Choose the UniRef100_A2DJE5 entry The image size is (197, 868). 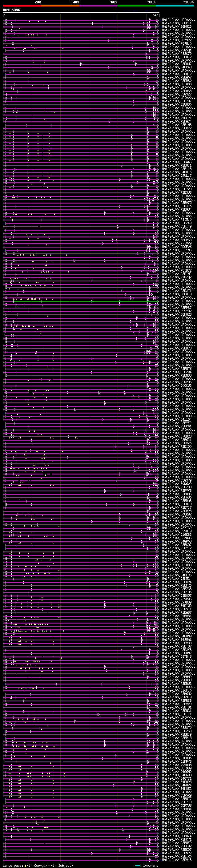(x=177, y=206)
